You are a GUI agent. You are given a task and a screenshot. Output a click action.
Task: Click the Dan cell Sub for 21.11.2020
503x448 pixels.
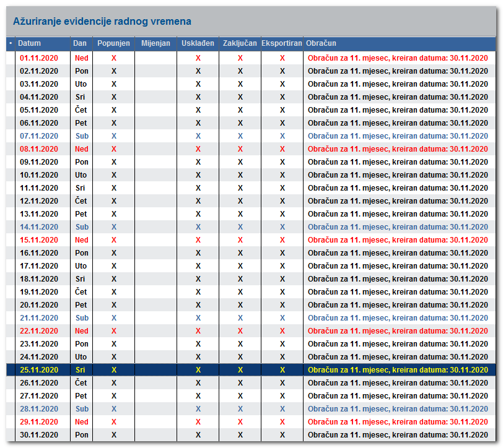[82, 318]
